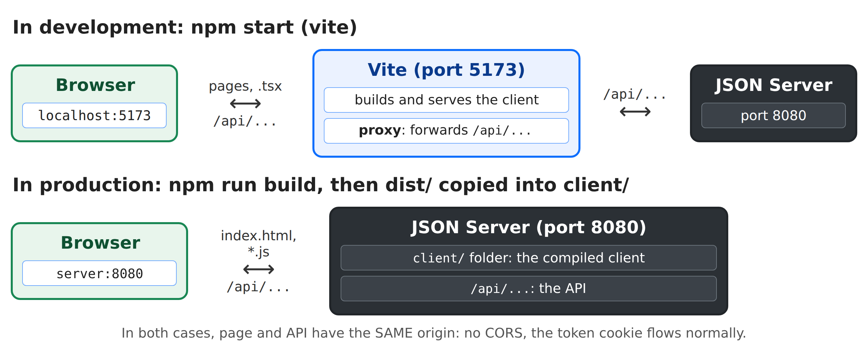868x353 pixels.
Task: Click the Browser title in the development diagram
Action: 95,85
